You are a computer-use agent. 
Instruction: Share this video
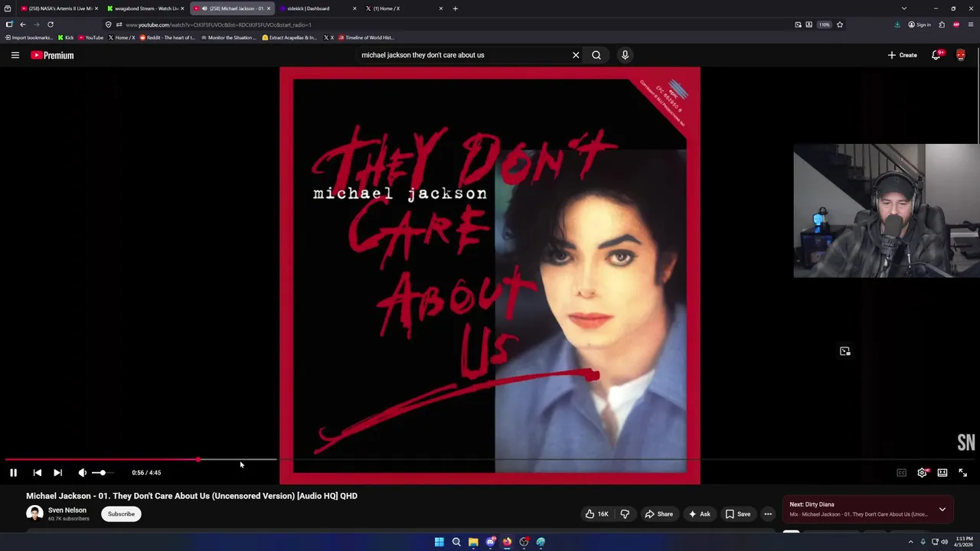click(x=658, y=514)
